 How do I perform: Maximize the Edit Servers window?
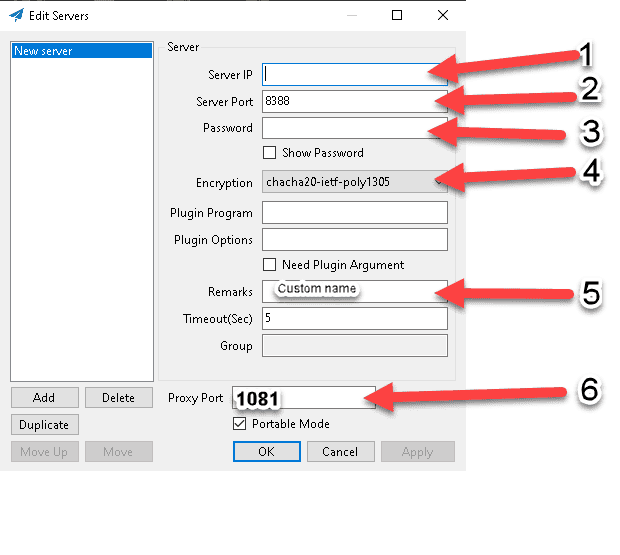[397, 15]
